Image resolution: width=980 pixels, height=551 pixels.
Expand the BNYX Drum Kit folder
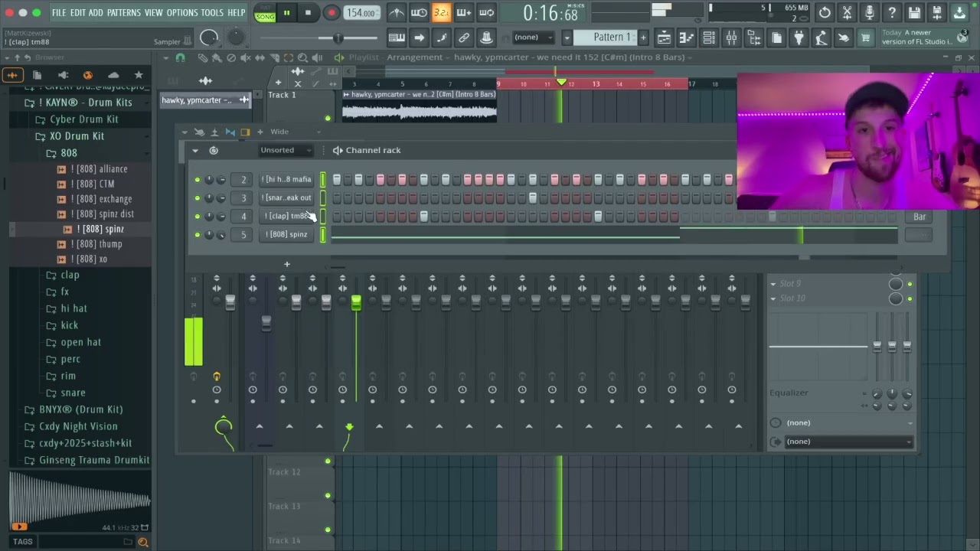(81, 409)
